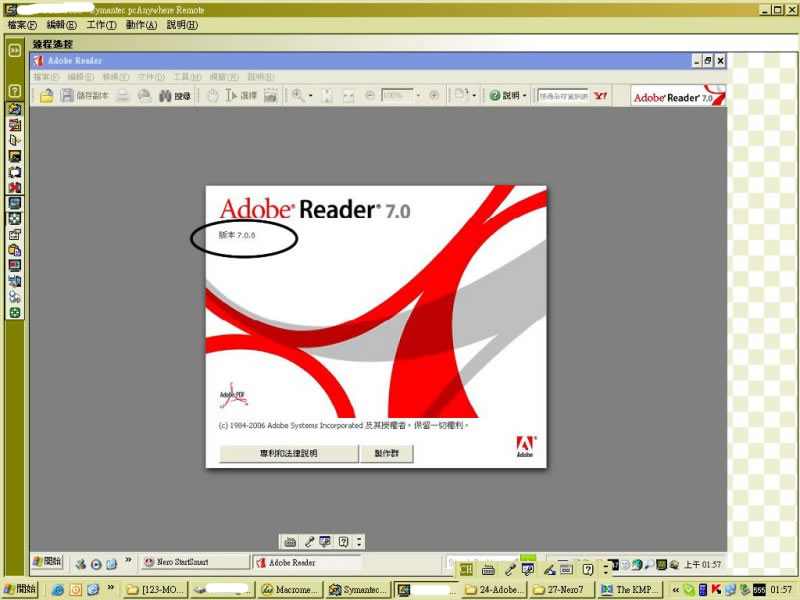The height and width of the screenshot is (600, 800).
Task: Open the 24-Adobe... folder taskbar button
Action: (495, 590)
